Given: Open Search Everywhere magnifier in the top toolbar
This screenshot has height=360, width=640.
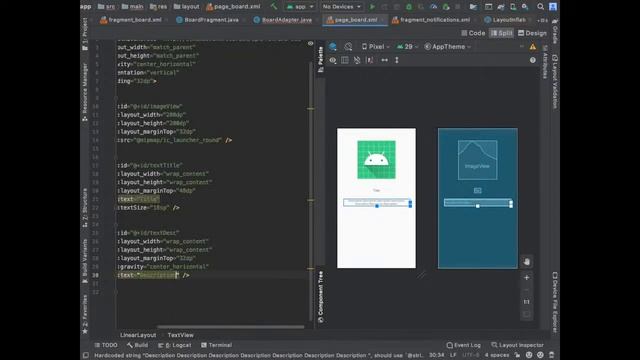Looking at the screenshot, I should pyautogui.click(x=540, y=7).
